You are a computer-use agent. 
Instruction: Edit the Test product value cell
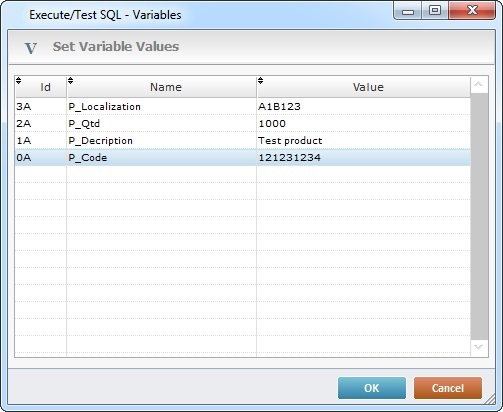point(364,141)
